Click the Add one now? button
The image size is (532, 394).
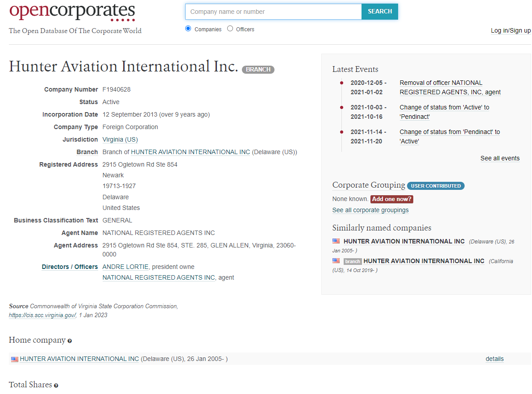tap(391, 199)
